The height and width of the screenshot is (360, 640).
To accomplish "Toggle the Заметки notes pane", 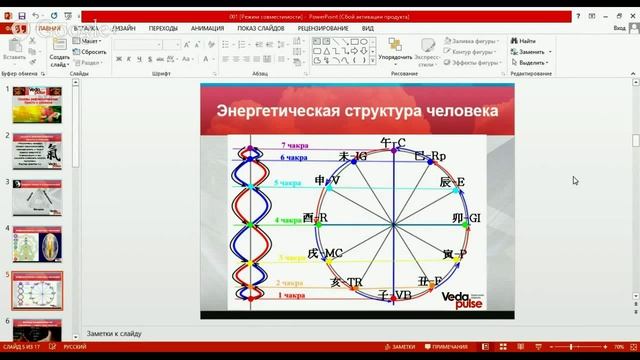I will pyautogui.click(x=400, y=347).
